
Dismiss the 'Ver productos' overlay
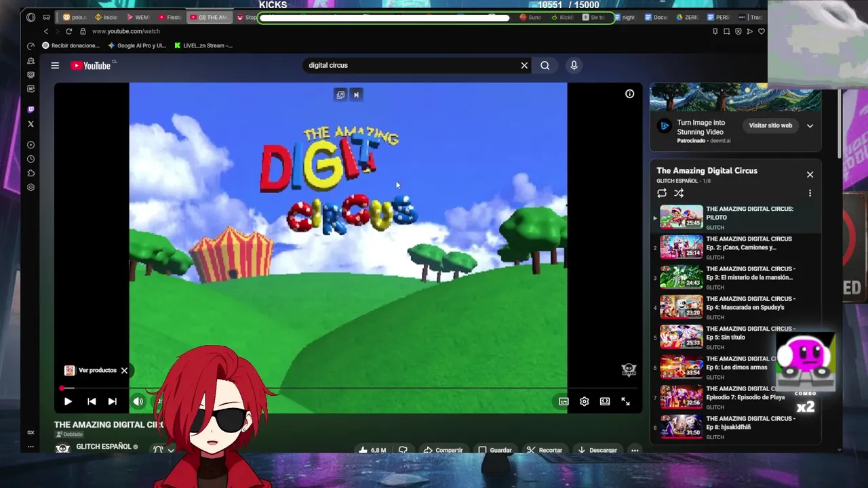(124, 371)
